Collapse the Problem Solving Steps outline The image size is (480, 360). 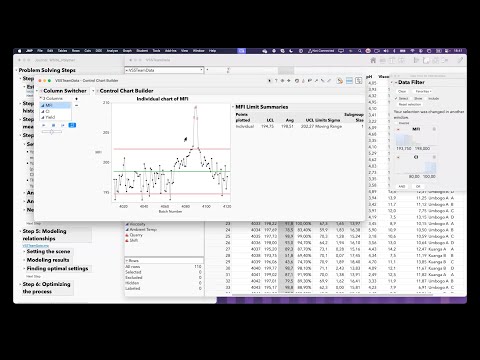pos(16,70)
